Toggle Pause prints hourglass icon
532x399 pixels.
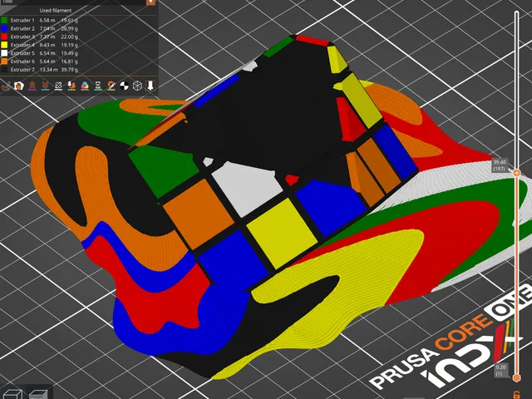click(x=98, y=86)
